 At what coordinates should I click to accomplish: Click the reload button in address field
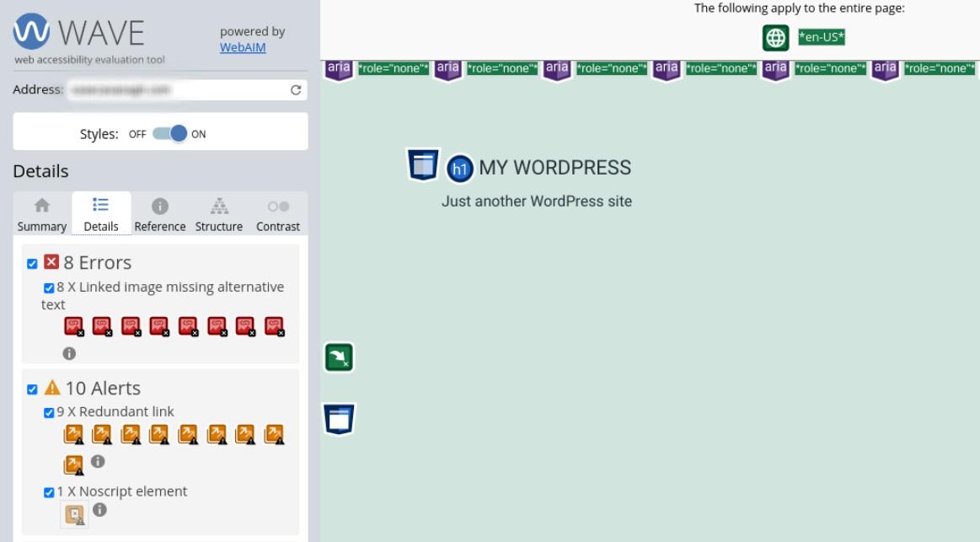point(296,90)
